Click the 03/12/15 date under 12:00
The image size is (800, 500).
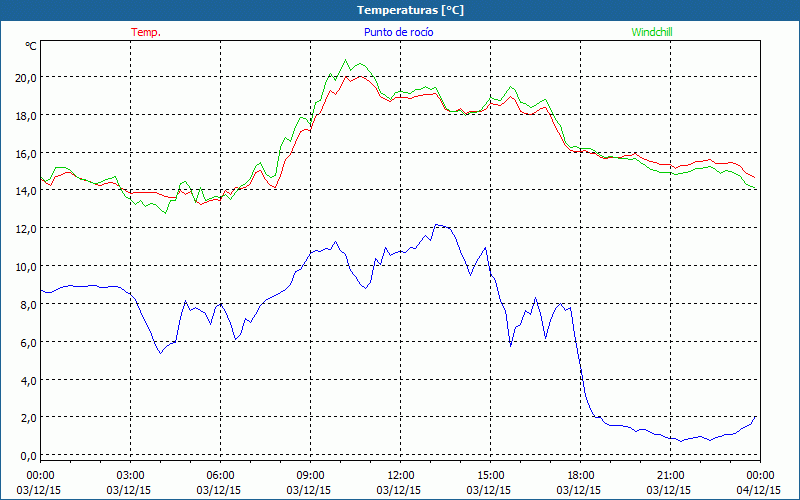[399, 490]
